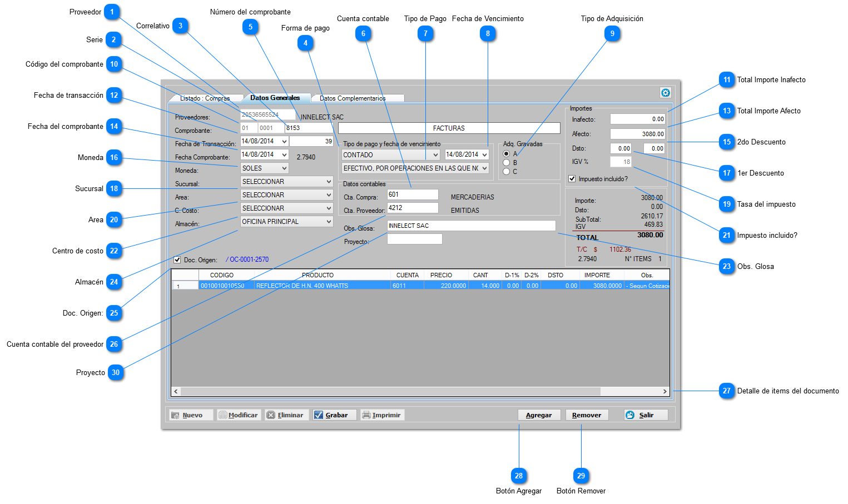Viewport: 848px width, 504px height.
Task: Click the first Dsto discount field
Action: click(x=621, y=148)
